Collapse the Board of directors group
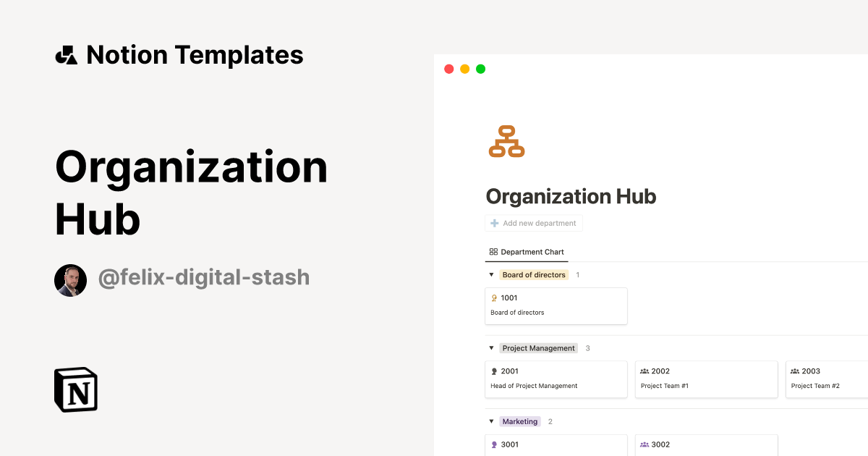 pos(490,274)
